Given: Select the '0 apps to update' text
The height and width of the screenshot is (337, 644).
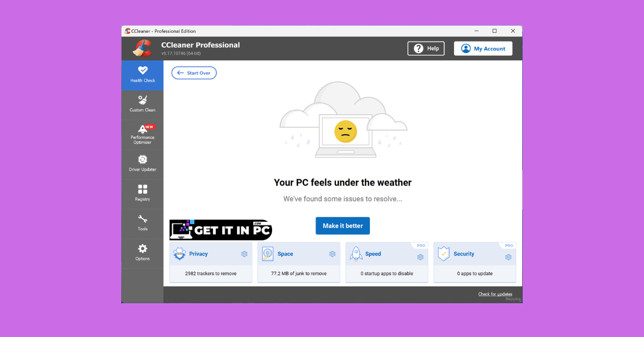Looking at the screenshot, I should (475, 274).
